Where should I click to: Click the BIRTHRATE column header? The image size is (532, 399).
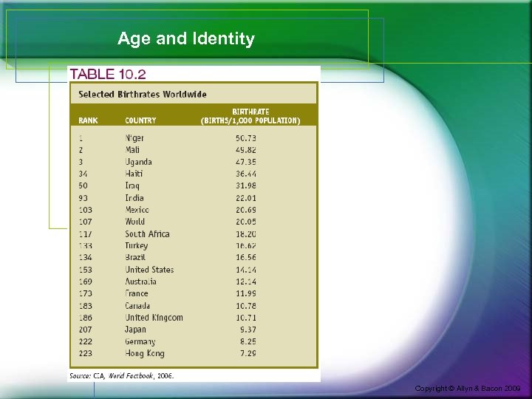point(250,117)
